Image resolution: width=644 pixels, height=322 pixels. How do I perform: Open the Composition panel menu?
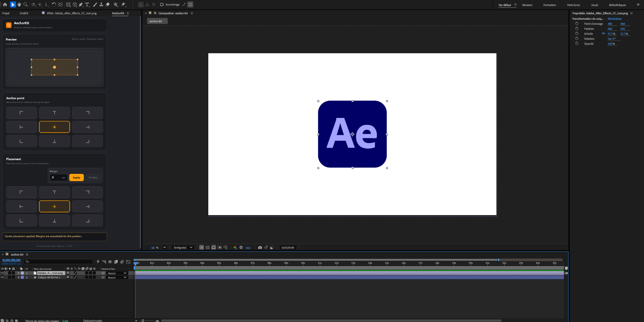click(x=192, y=13)
